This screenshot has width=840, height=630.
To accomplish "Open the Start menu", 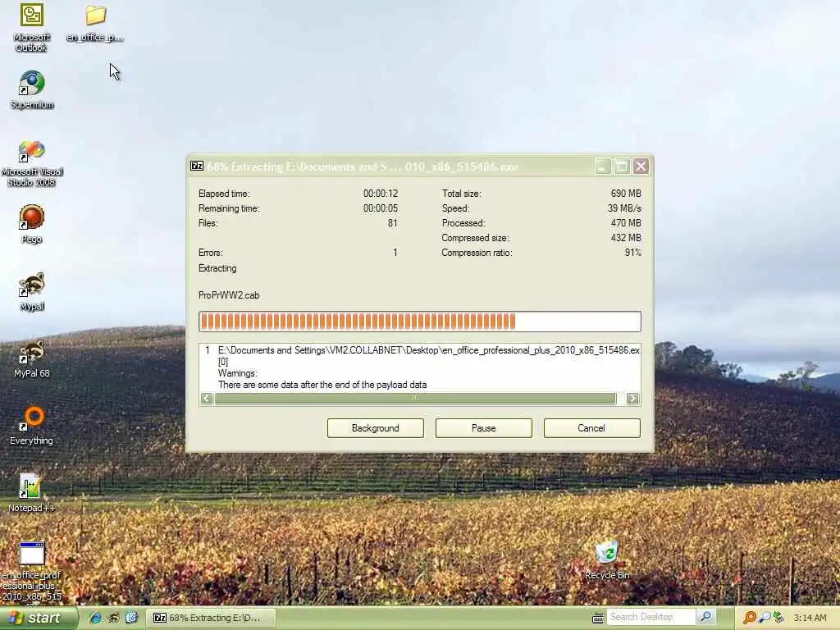I will click(x=39, y=618).
